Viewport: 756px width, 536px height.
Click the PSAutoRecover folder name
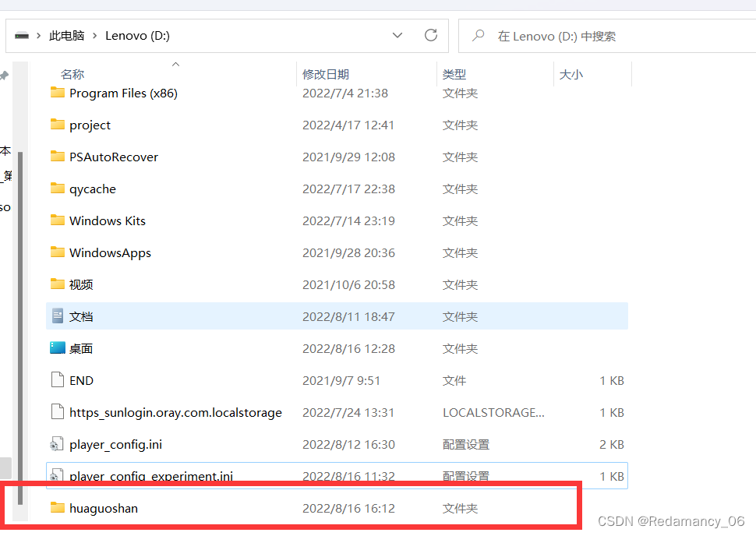[x=114, y=157]
